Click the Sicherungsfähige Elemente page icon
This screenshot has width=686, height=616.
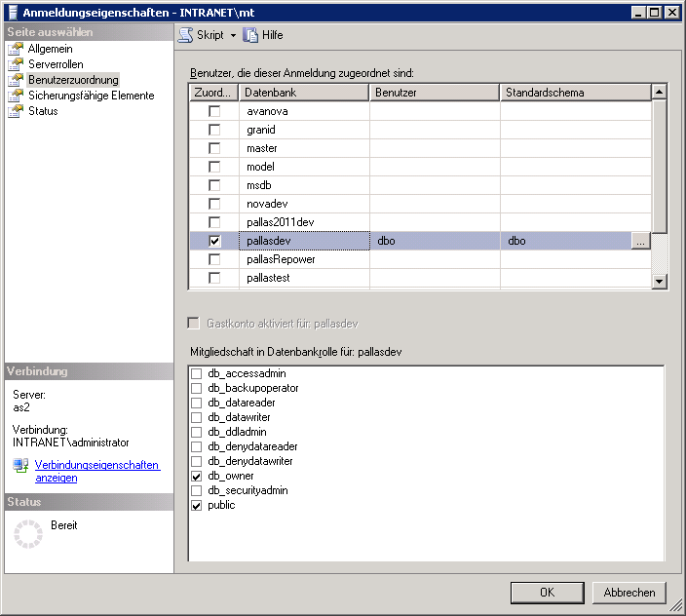coord(16,96)
